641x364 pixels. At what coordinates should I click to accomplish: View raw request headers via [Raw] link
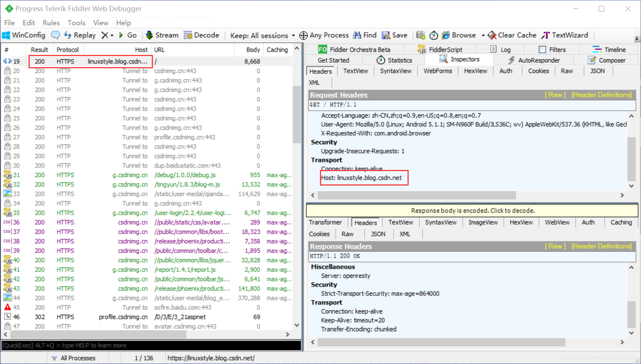[555, 95]
